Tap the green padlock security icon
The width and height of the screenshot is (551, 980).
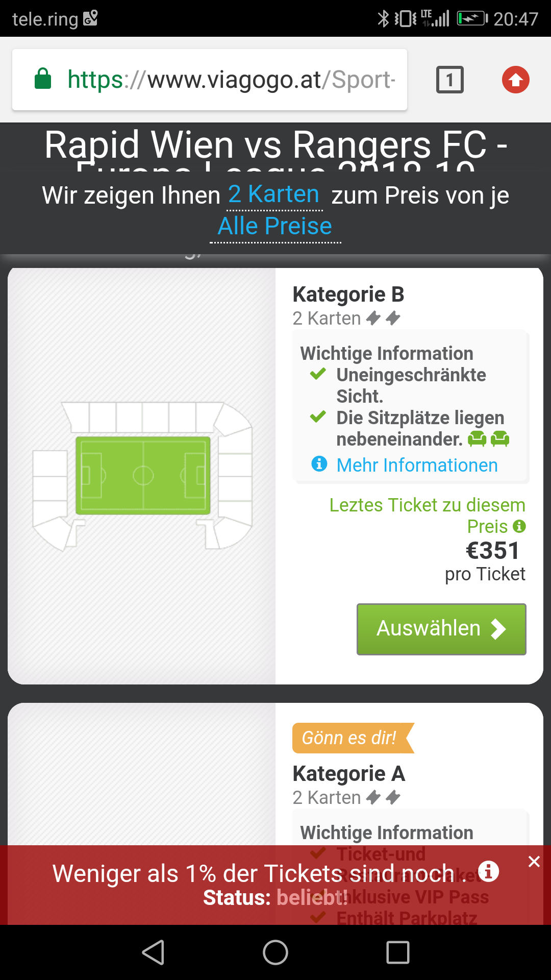point(43,79)
